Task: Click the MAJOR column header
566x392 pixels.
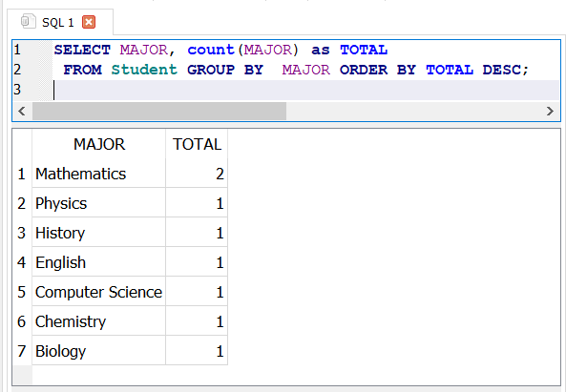Action: (x=99, y=144)
